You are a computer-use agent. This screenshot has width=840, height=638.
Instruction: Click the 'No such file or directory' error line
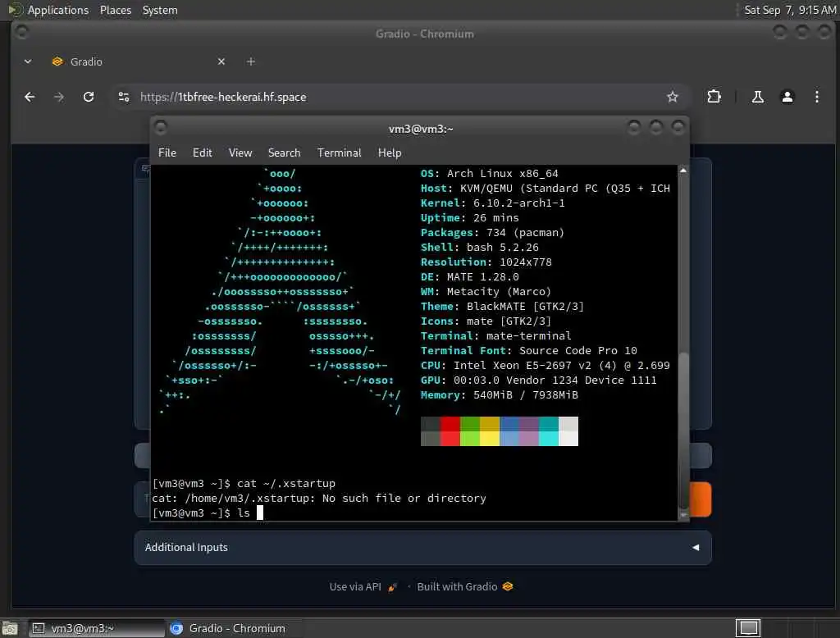pos(319,499)
